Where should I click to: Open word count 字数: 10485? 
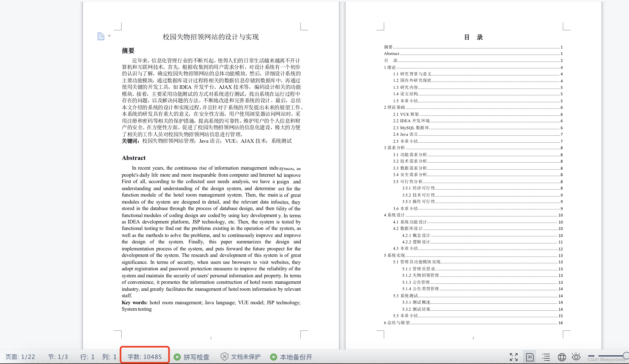[x=145, y=357]
